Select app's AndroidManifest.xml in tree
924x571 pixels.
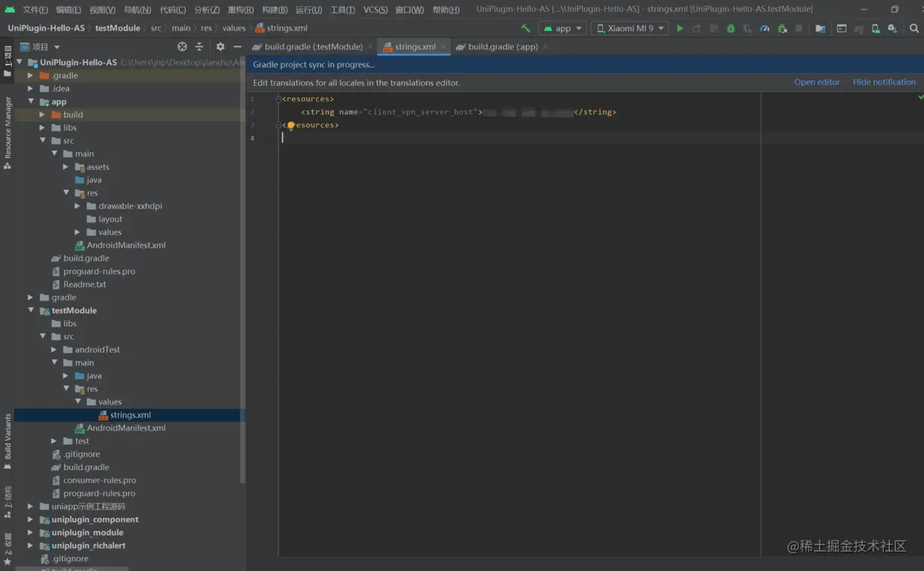coord(126,245)
